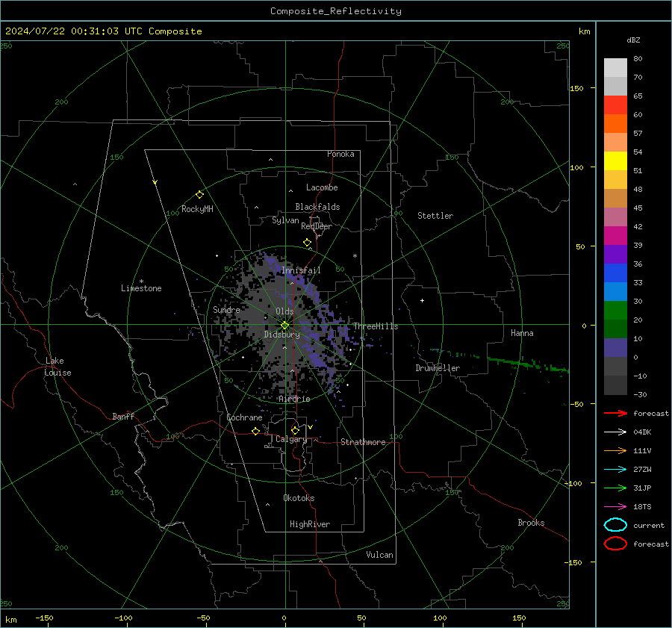Click the Composite_Reflectivity title

tap(336, 11)
